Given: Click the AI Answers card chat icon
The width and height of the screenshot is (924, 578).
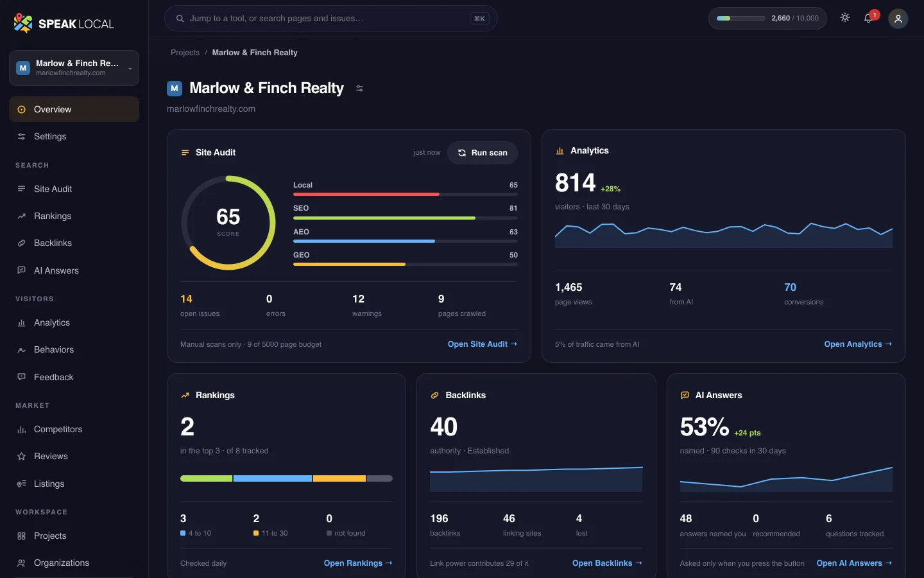Looking at the screenshot, I should click(x=685, y=396).
